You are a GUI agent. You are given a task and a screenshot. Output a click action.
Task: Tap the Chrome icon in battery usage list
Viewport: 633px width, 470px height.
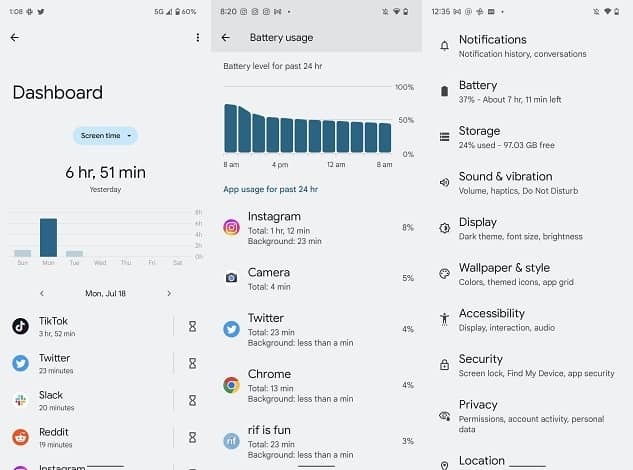[x=231, y=385]
